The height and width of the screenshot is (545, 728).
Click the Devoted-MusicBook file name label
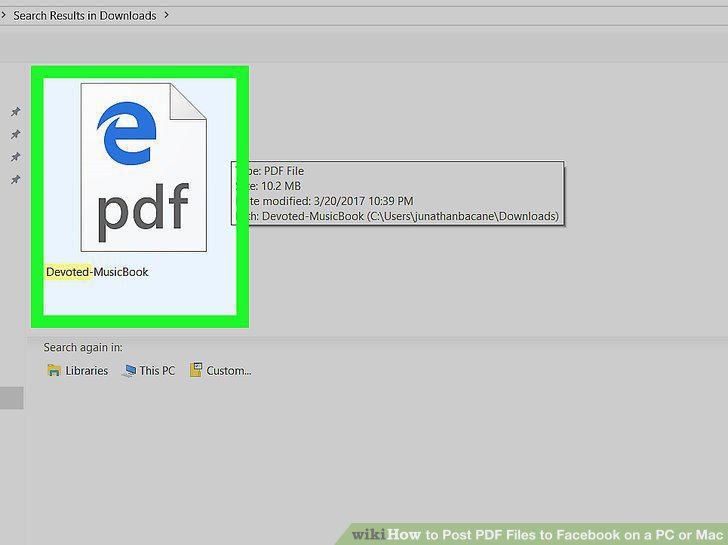point(97,272)
